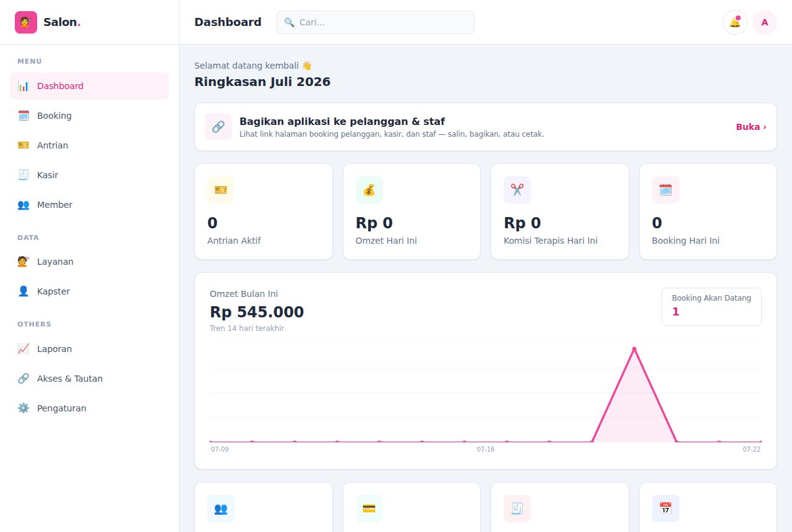Open Kapster under Data
Screen dimensions: 792x532
pyautogui.click(x=89, y=291)
